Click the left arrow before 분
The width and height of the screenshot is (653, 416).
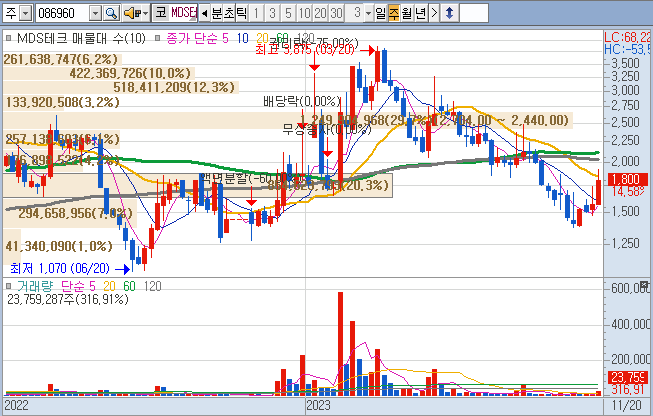click(x=204, y=13)
